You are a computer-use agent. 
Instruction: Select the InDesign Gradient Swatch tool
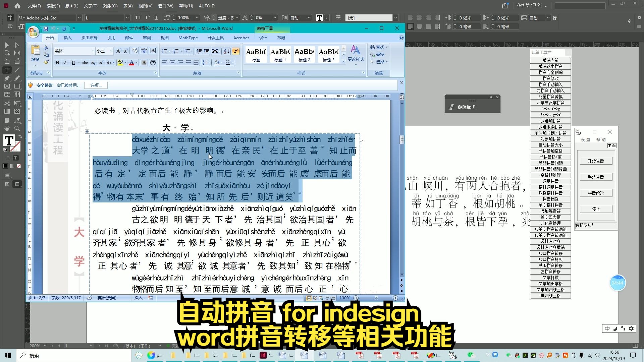pos(7,112)
